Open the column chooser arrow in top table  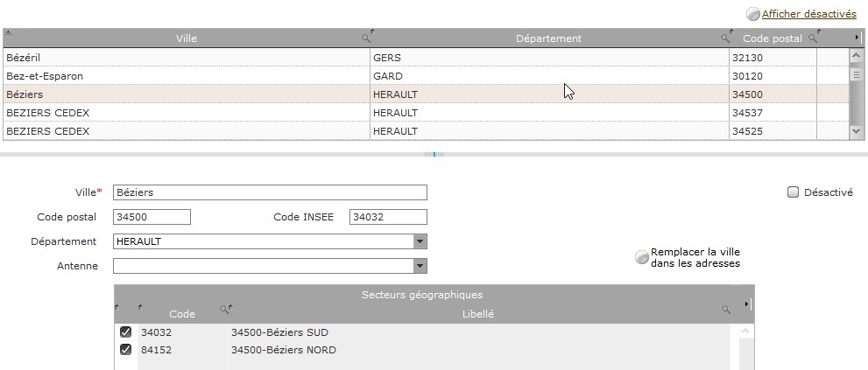point(857,38)
